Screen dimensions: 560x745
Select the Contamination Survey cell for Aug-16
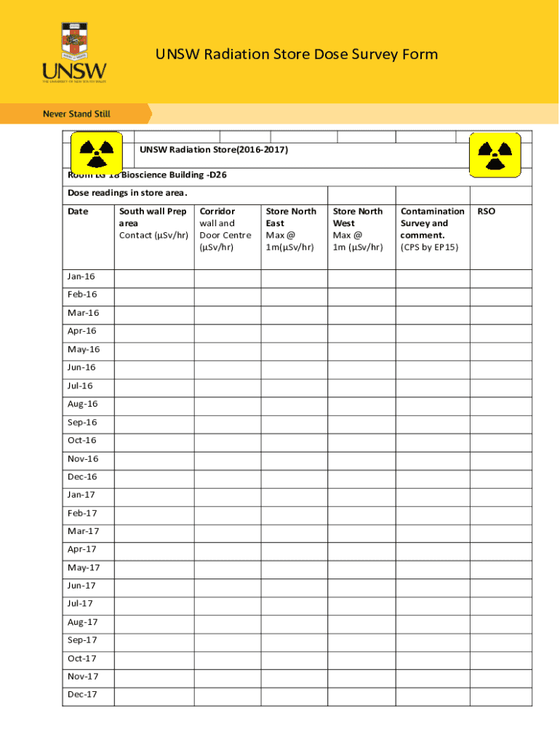431,405
